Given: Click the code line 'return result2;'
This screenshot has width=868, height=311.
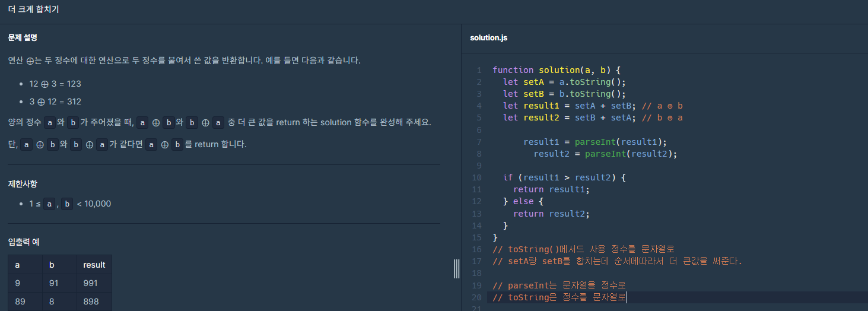Looking at the screenshot, I should coord(552,214).
